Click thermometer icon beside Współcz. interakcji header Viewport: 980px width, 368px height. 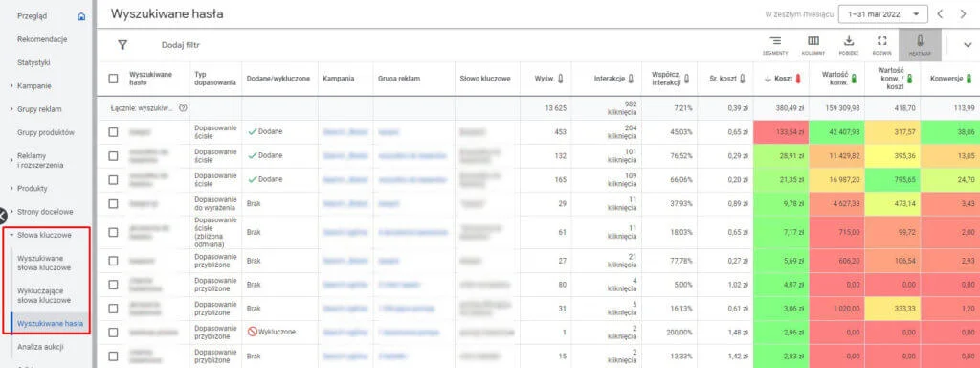[687, 79]
